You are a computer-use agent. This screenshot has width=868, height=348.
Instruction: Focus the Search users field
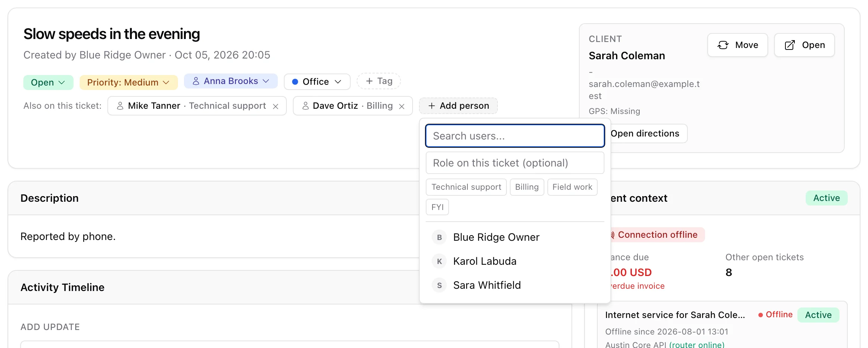[x=515, y=136]
